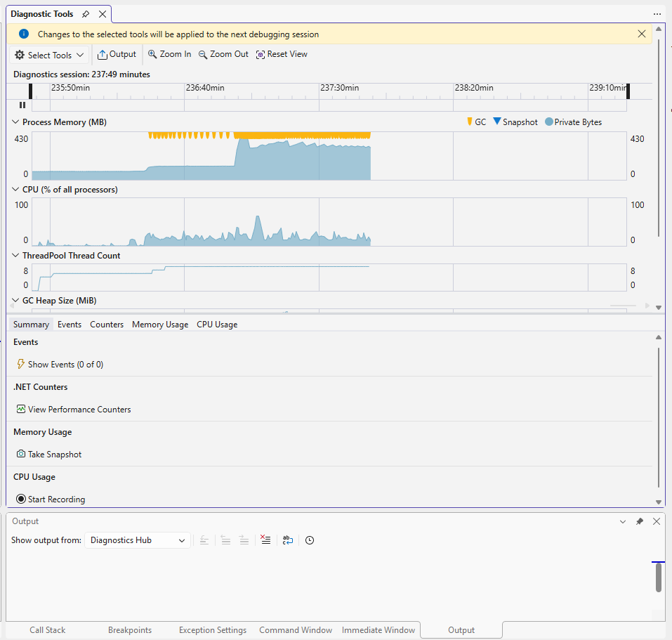
Task: Reset the timeline view
Action: pos(282,54)
